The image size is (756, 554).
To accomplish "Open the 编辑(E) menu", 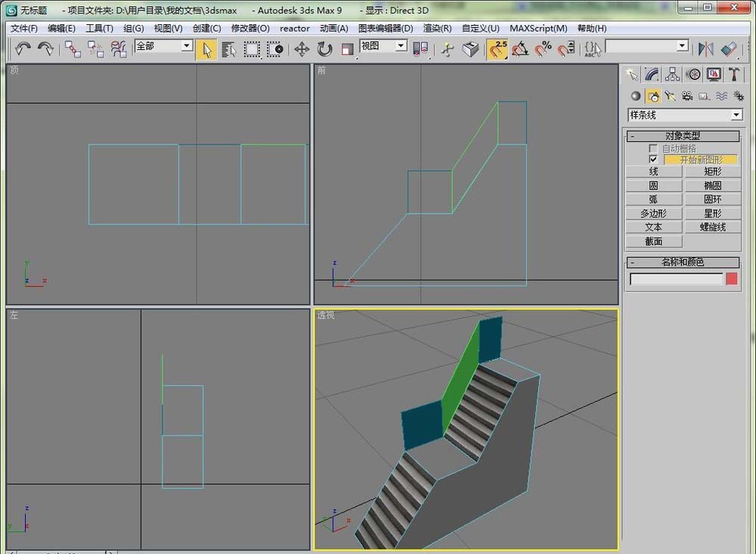I will click(x=62, y=29).
